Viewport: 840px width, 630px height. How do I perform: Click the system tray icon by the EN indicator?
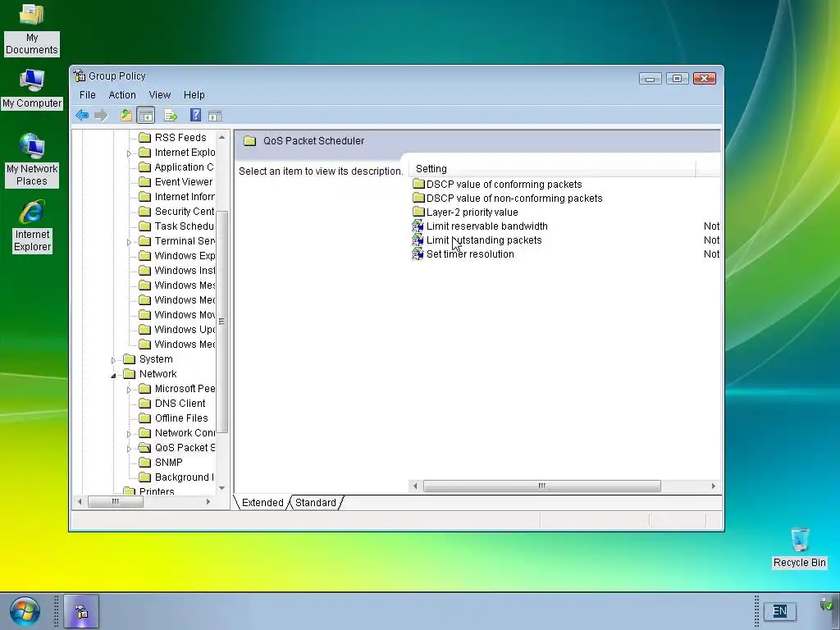[x=828, y=605]
